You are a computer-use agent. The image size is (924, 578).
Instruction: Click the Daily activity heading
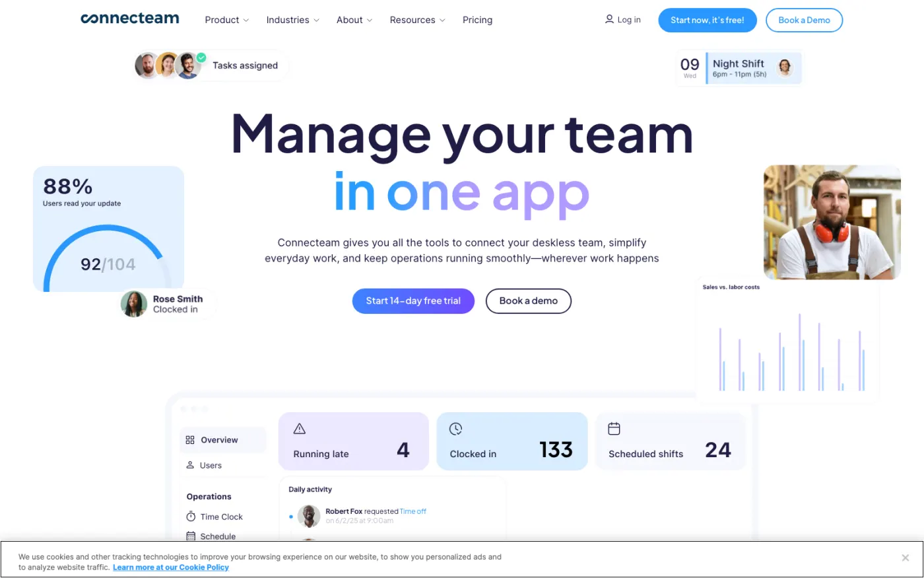click(x=310, y=489)
